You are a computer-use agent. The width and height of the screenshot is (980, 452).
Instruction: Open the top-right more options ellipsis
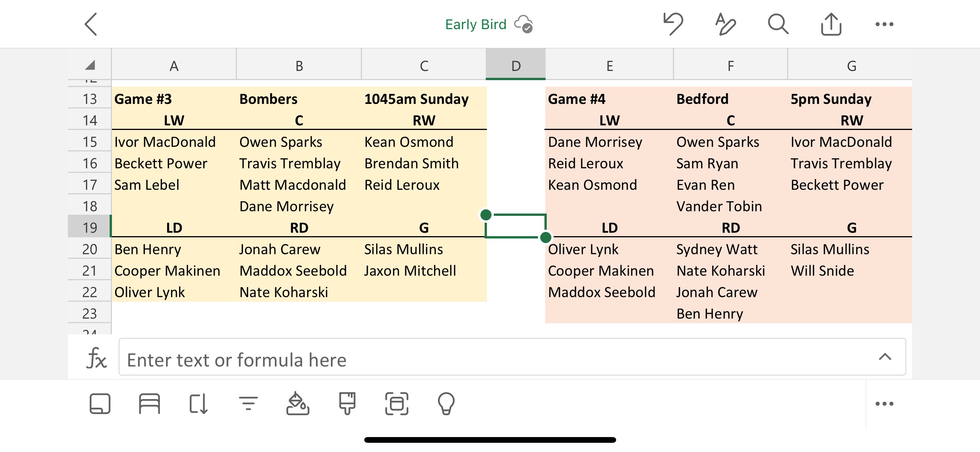point(884,24)
